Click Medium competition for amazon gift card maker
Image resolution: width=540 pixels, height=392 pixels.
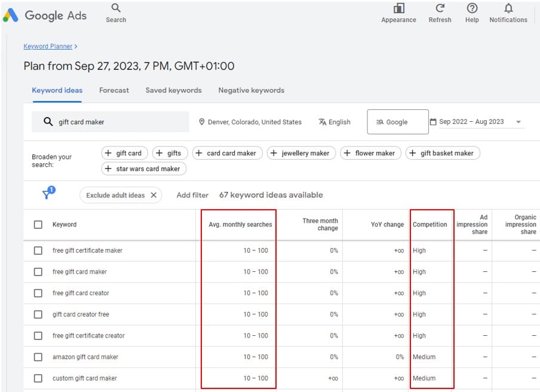[424, 357]
